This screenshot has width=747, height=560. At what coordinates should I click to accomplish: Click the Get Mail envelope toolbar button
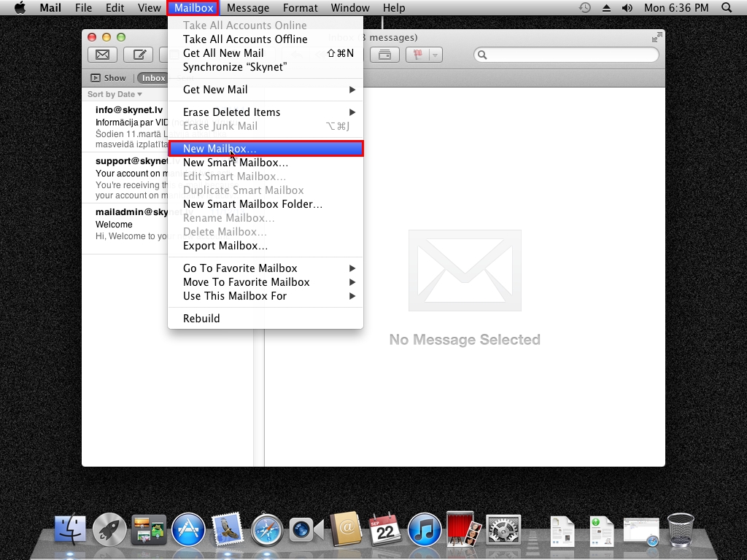point(102,55)
